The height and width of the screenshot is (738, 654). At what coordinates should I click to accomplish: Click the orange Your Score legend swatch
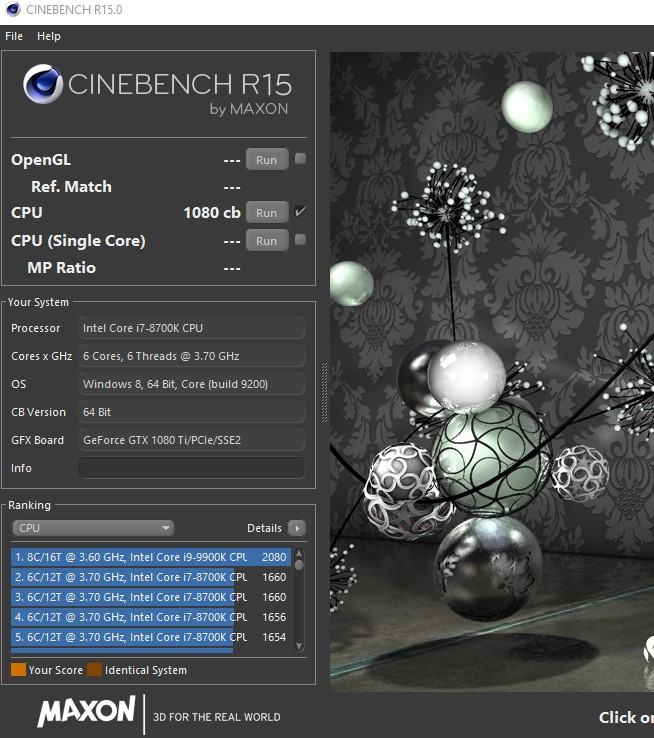(x=18, y=669)
